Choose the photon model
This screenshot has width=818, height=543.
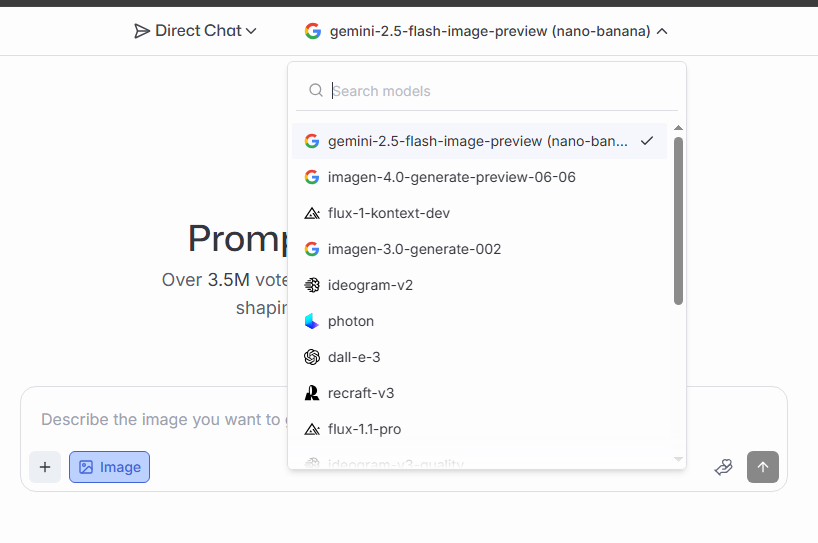click(479, 321)
